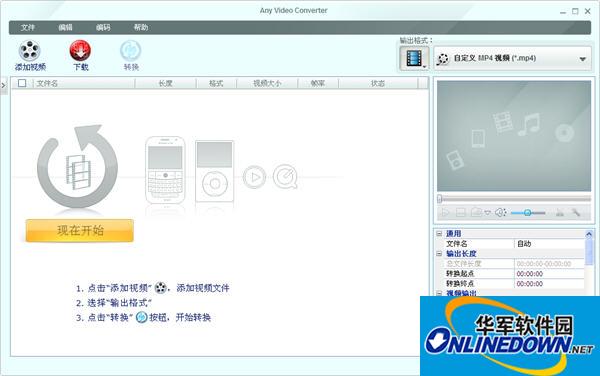Image resolution: width=600 pixels, height=376 pixels.
Task: Open the 编辑 menu
Action: click(65, 28)
